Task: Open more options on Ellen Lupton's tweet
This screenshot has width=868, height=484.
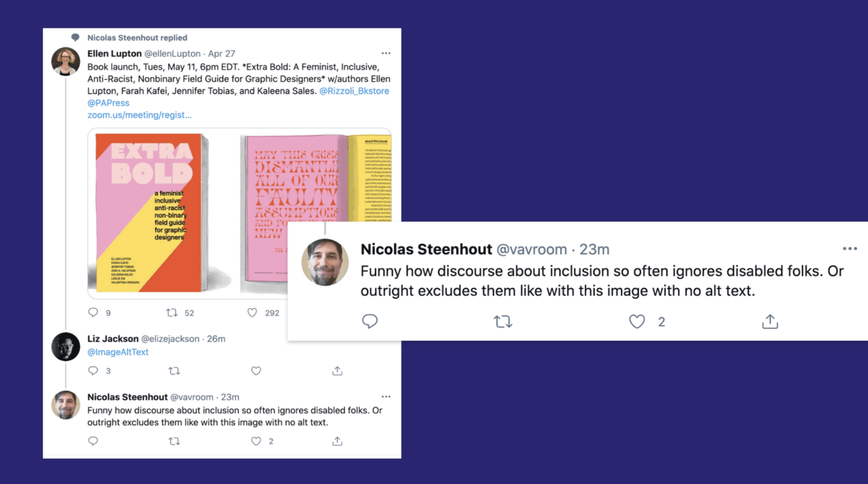Action: pos(386,53)
